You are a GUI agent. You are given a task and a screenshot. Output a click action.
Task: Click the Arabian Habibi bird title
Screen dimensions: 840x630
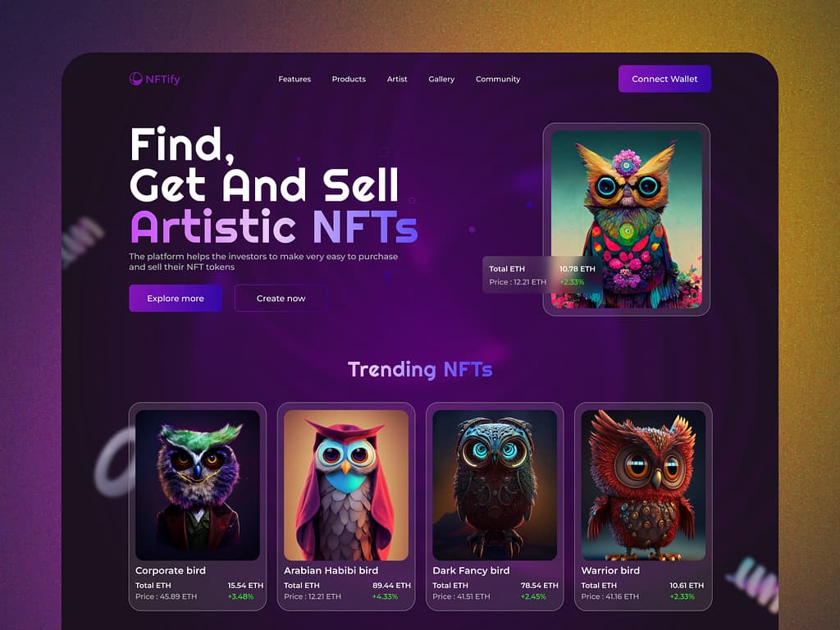331,571
